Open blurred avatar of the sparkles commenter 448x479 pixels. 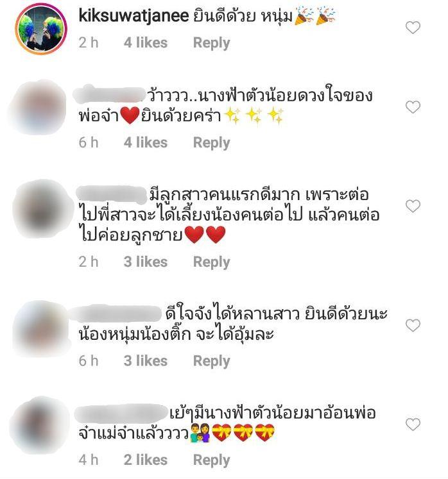[x=39, y=107]
